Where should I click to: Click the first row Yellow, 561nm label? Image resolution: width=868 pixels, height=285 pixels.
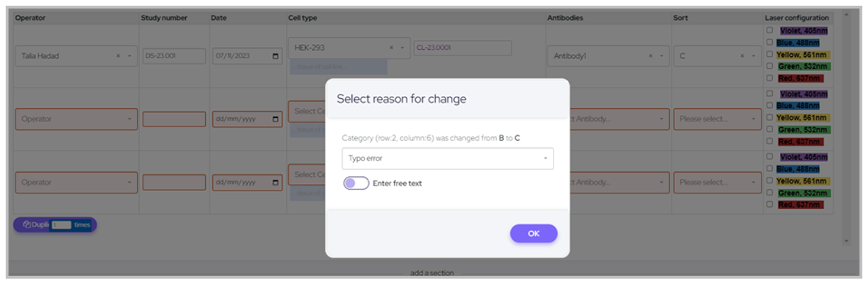pos(803,55)
